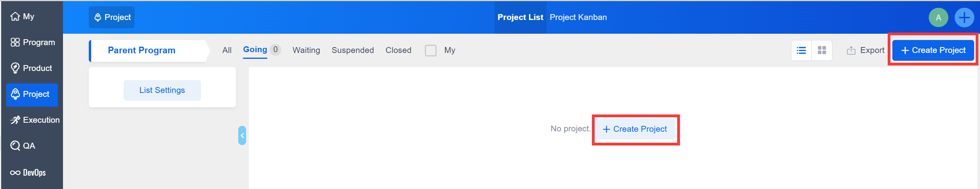Select the Execution running-man icon
980x189 pixels.
15,120
